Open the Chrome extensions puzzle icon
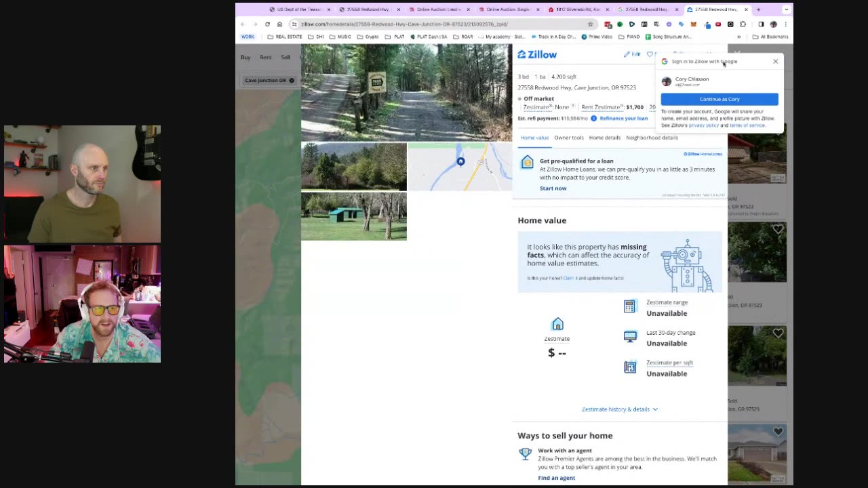The image size is (868, 488). click(743, 24)
